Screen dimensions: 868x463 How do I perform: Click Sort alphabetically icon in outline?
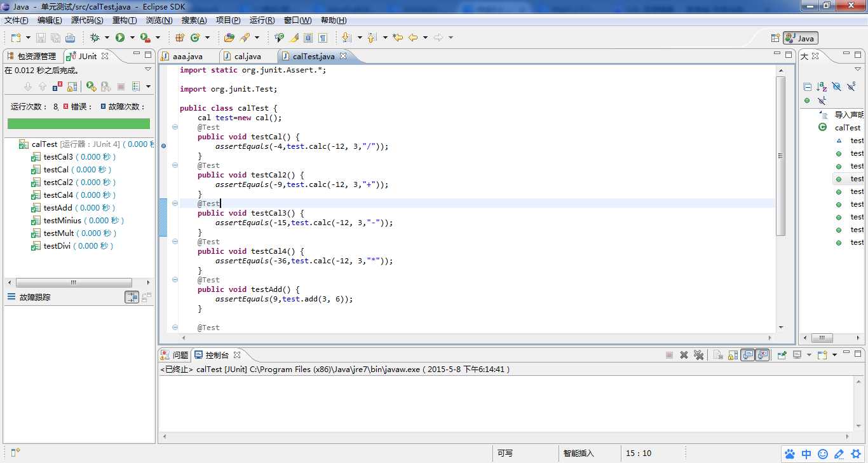822,86
